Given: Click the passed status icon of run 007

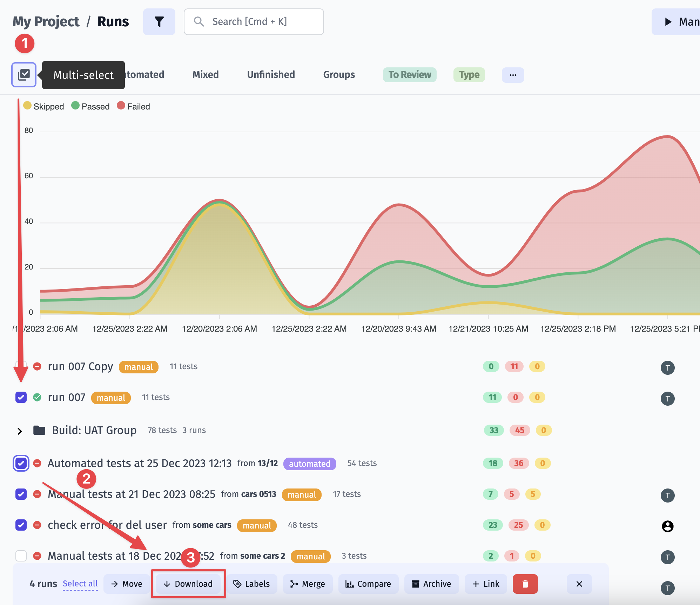Looking at the screenshot, I should pos(37,397).
